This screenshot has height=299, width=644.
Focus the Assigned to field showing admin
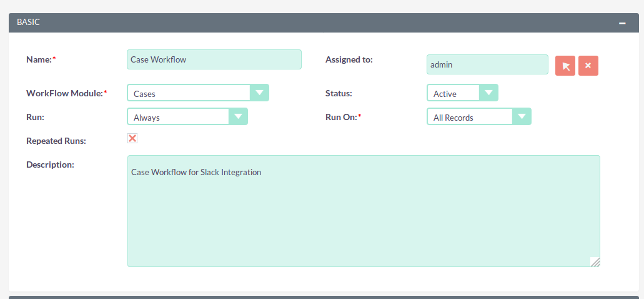click(487, 64)
